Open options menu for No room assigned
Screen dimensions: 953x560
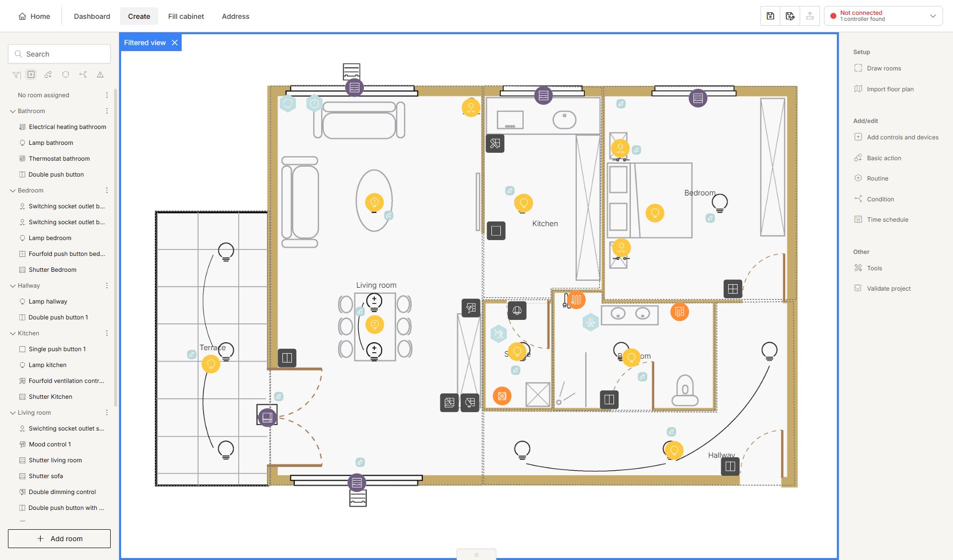coord(107,95)
